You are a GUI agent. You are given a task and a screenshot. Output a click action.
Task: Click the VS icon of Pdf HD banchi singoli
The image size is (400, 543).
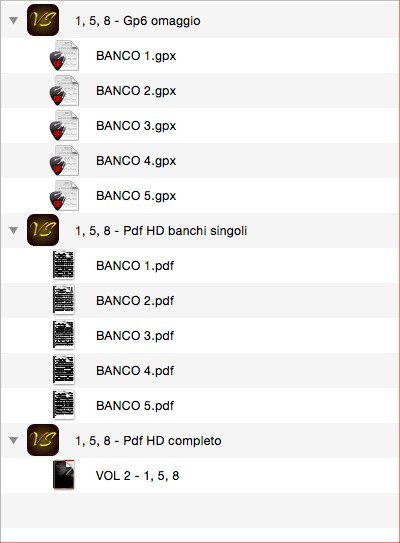pos(43,230)
